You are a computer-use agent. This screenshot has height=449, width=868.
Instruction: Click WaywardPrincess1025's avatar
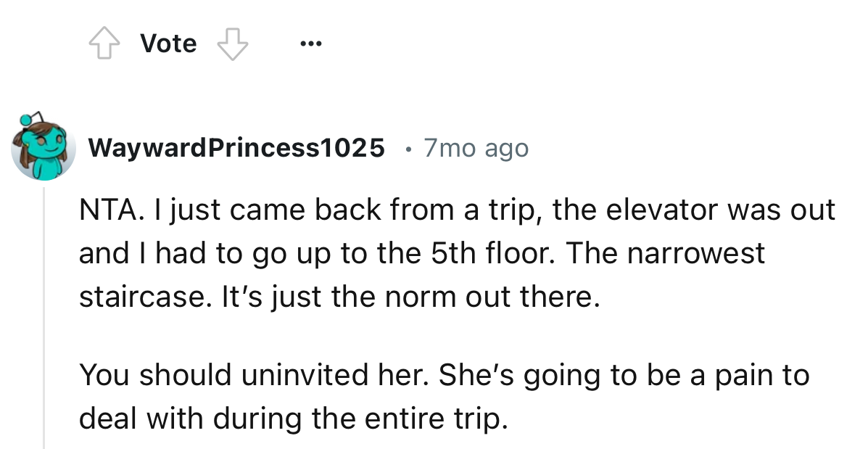click(44, 148)
